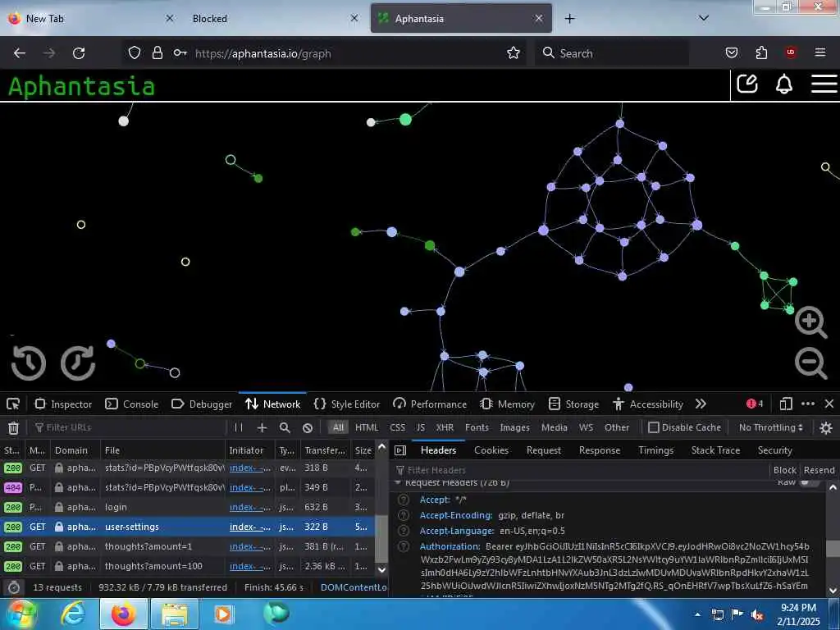
Task: Toggle the responsive design mode icon
Action: [785, 404]
